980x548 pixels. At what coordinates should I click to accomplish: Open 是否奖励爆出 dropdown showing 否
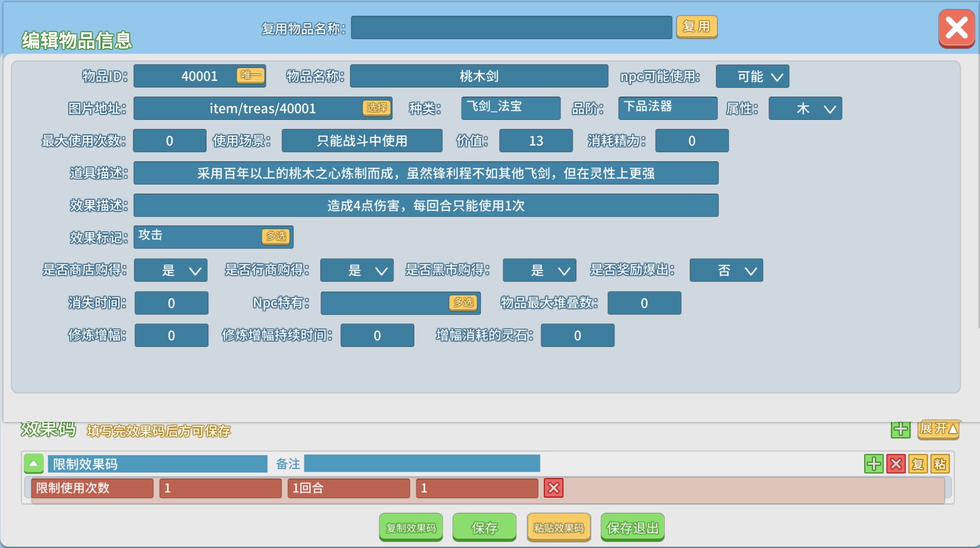pos(726,270)
